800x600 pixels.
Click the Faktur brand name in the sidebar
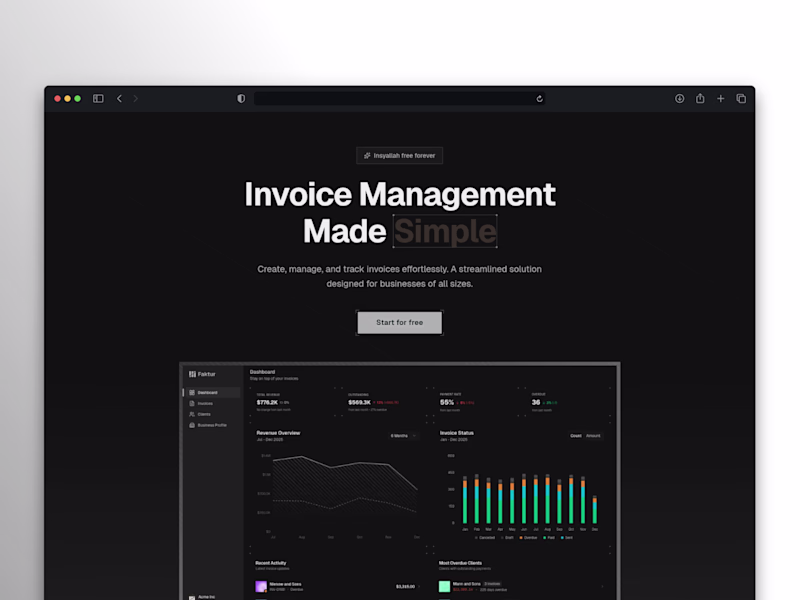tap(207, 374)
